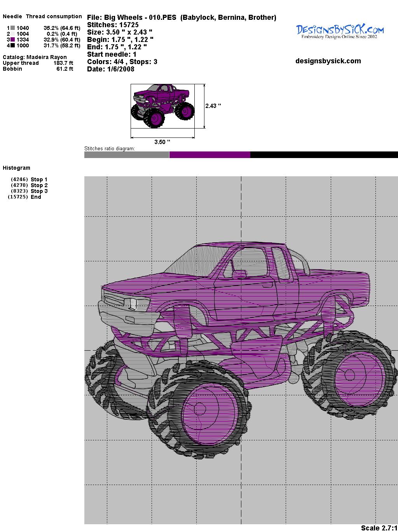
Task: Click the gray needle 1 color swatch
Action: tap(13, 28)
